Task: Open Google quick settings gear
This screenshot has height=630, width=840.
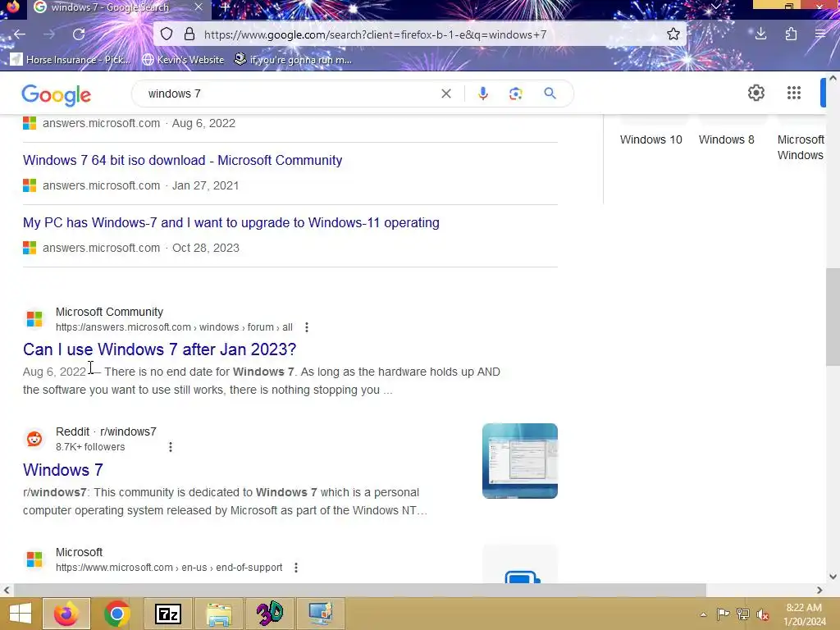Action: click(756, 93)
